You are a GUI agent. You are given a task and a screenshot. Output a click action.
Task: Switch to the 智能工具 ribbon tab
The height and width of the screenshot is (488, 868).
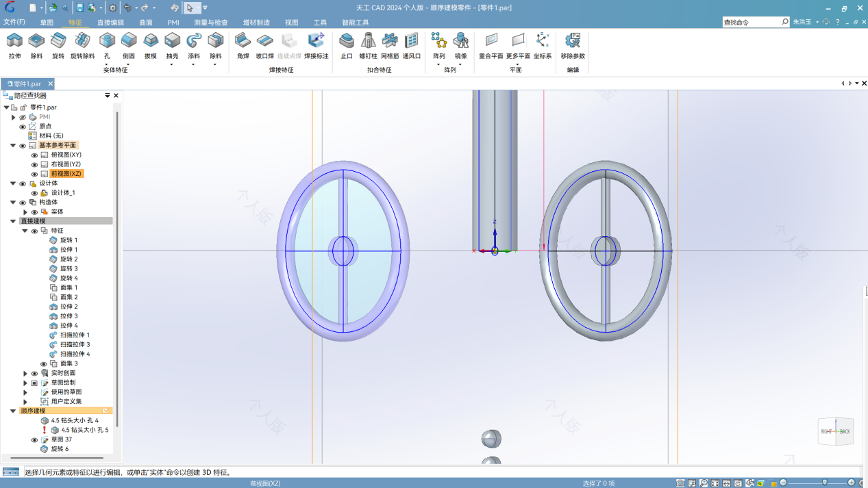point(356,23)
